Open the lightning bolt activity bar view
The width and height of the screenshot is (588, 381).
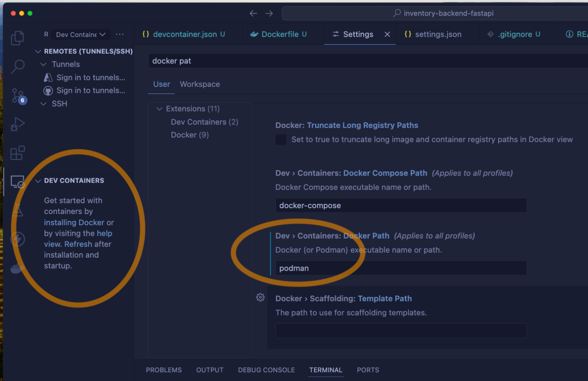click(17, 239)
